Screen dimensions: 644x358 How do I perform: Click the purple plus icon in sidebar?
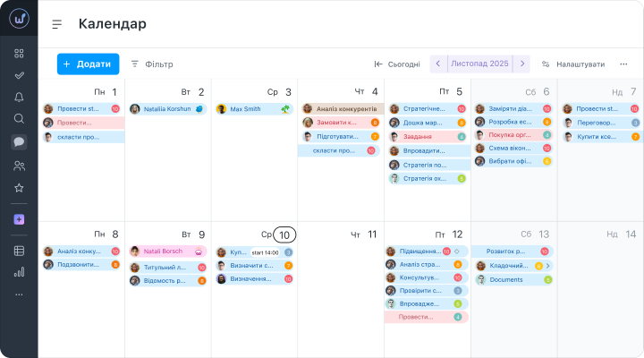[19, 219]
